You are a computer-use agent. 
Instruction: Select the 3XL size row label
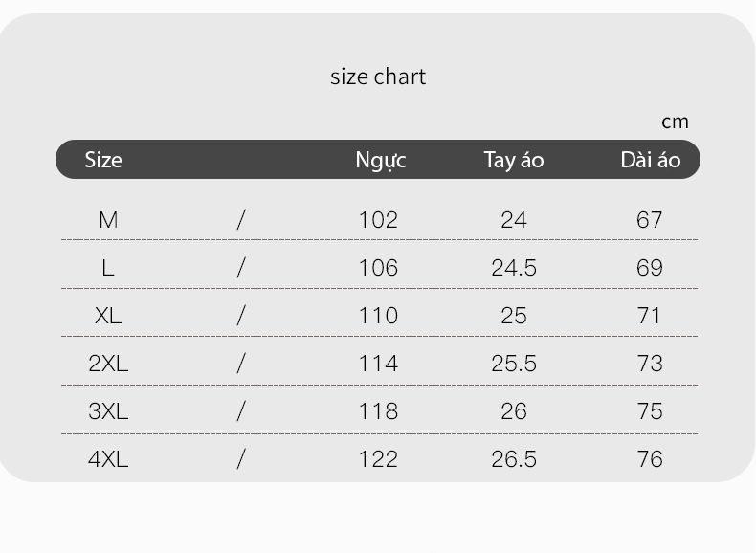[108, 411]
